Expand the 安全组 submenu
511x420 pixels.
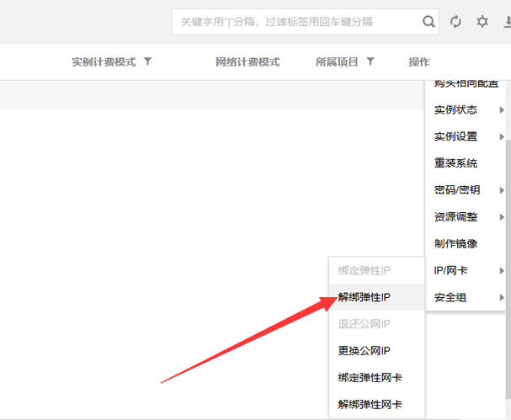click(x=466, y=297)
